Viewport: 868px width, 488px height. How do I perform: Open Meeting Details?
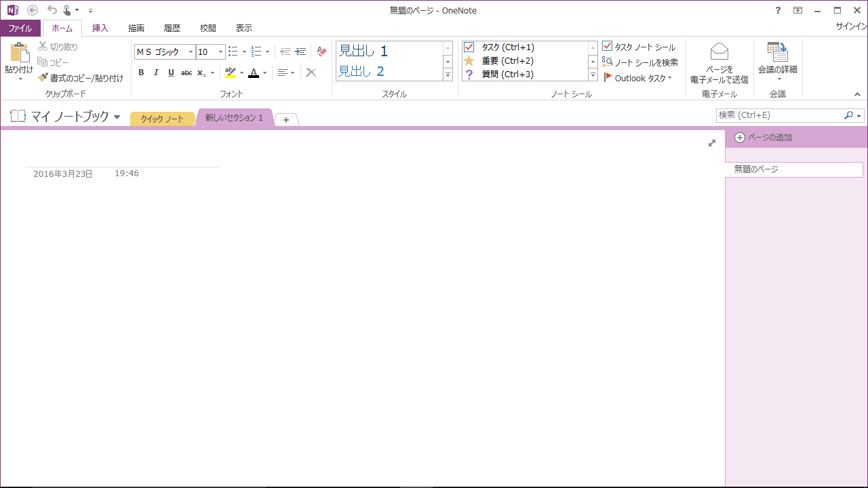(778, 62)
